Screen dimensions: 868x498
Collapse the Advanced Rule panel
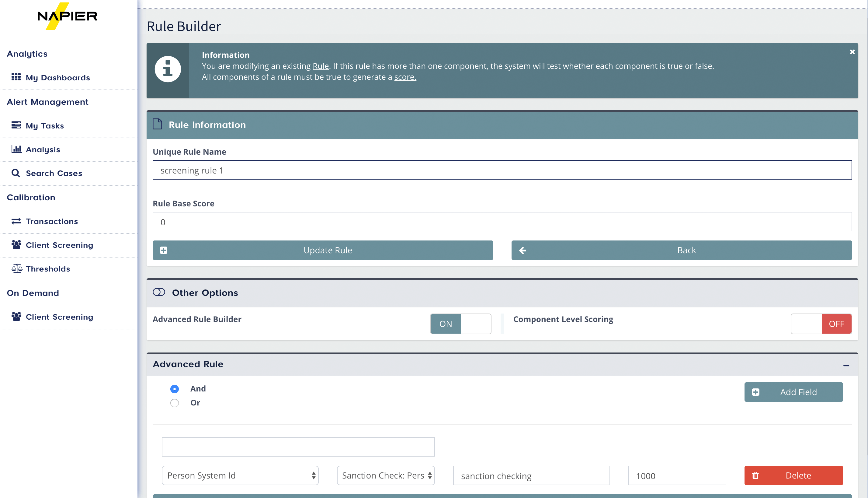846,365
